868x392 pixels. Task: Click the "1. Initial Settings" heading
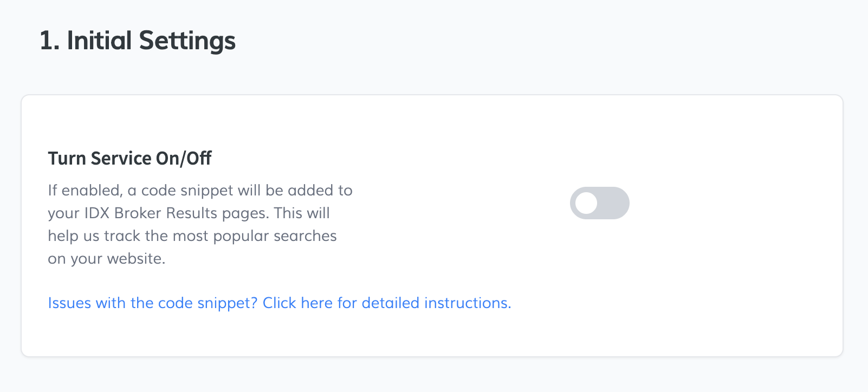138,41
